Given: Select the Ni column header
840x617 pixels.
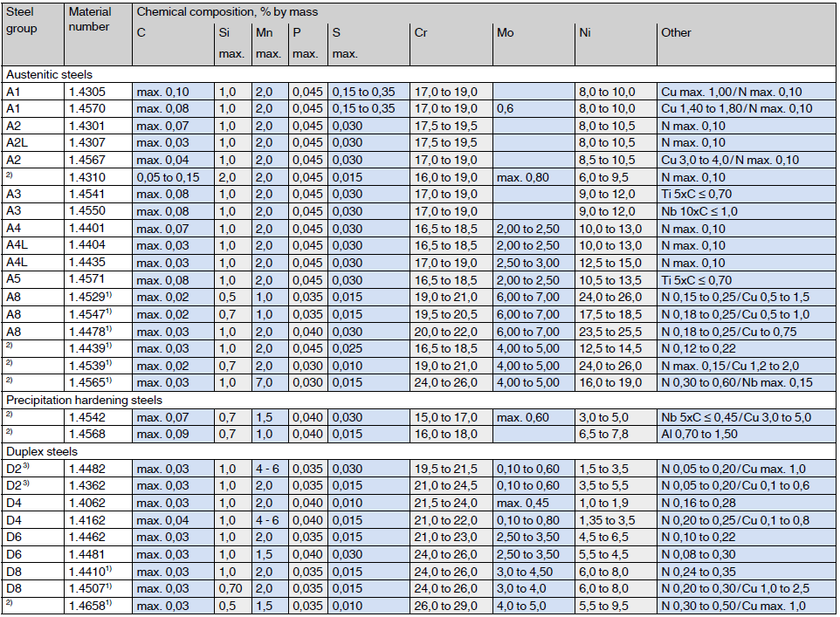Looking at the screenshot, I should [x=585, y=33].
